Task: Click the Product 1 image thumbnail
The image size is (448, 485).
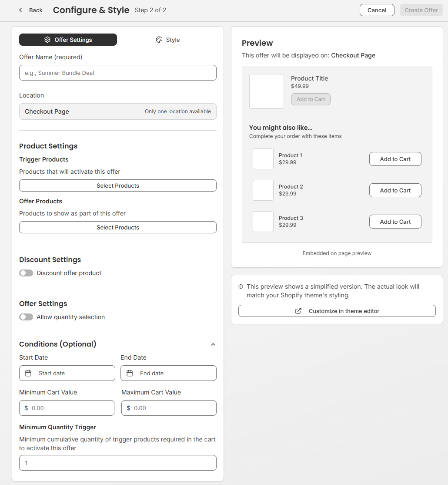Action: click(263, 159)
